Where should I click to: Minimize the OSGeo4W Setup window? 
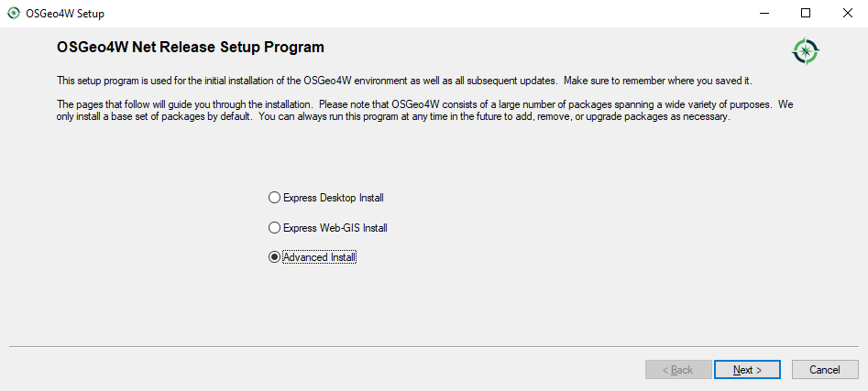click(x=764, y=13)
